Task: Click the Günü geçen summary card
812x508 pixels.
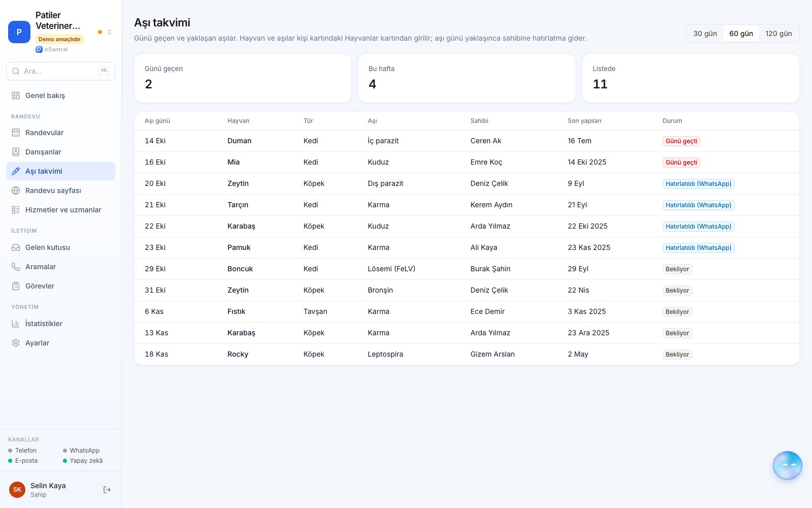Action: click(x=243, y=78)
